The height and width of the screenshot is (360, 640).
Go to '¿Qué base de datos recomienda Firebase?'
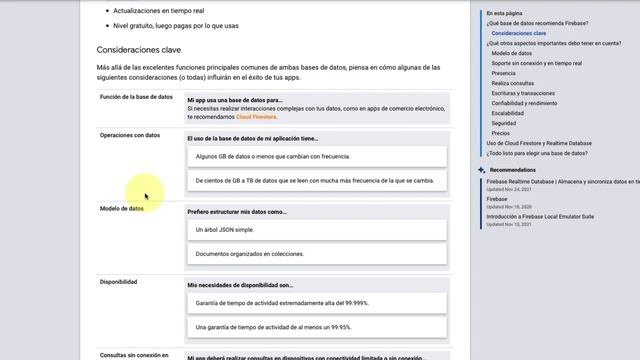[x=537, y=23]
